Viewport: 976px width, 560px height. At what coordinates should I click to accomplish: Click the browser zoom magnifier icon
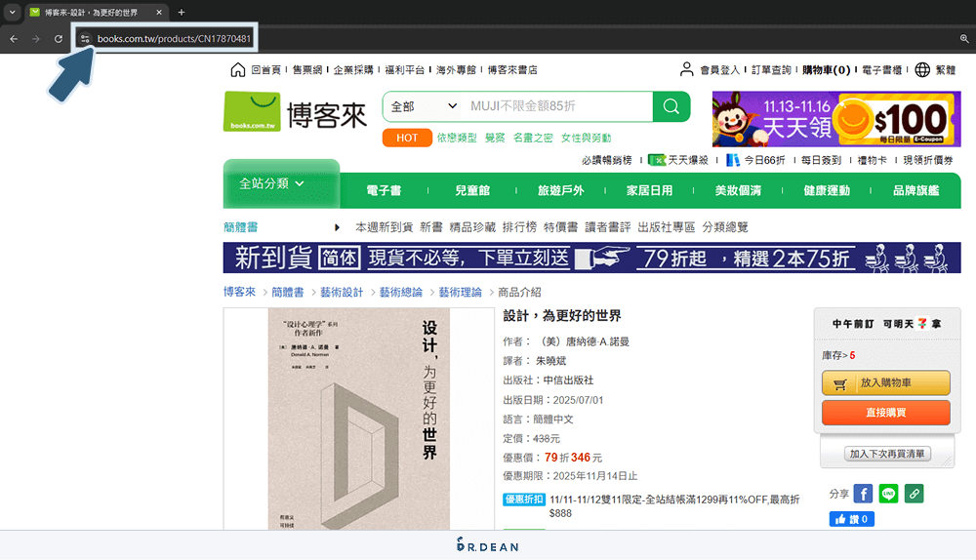pos(964,39)
